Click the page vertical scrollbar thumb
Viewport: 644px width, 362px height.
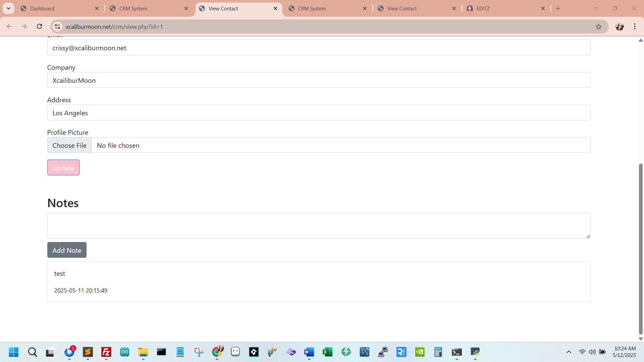[641, 249]
